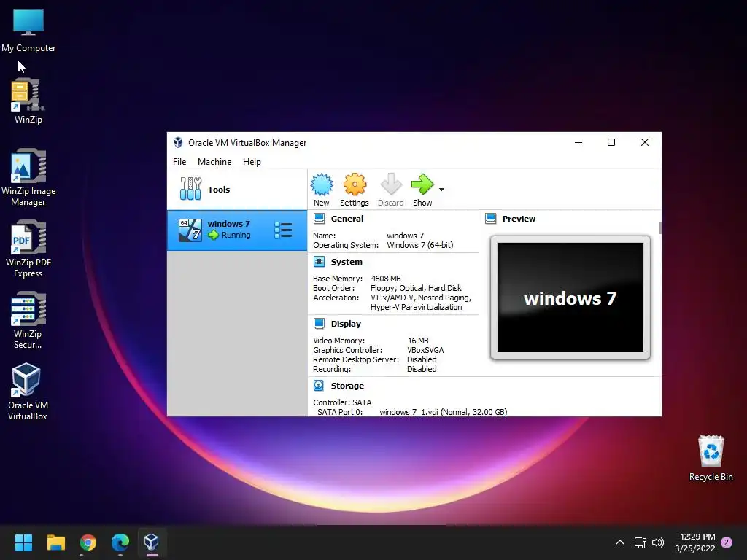Select WinZip PDF Express desktop shortcut
The height and width of the screenshot is (560, 747).
(x=28, y=249)
